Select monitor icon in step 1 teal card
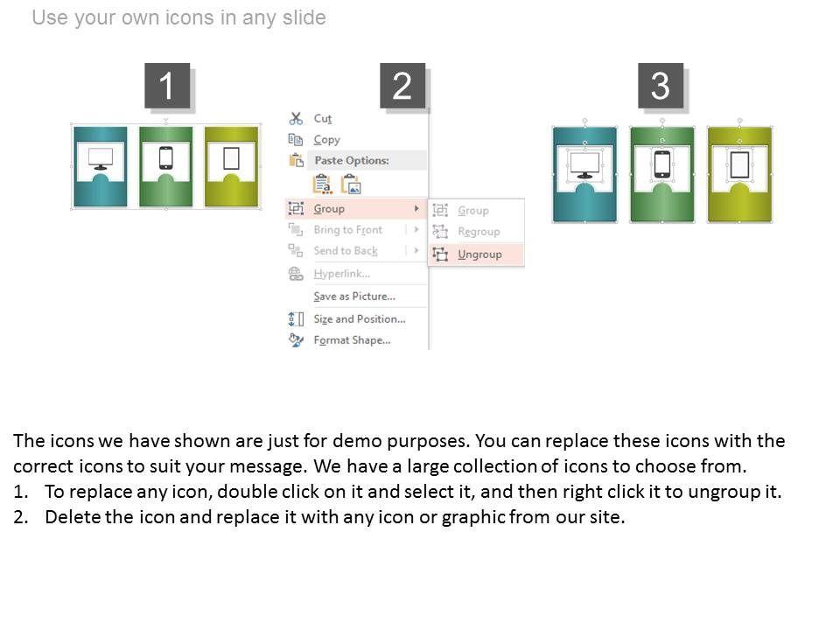Screen dimensions: 840x630 [x=101, y=158]
